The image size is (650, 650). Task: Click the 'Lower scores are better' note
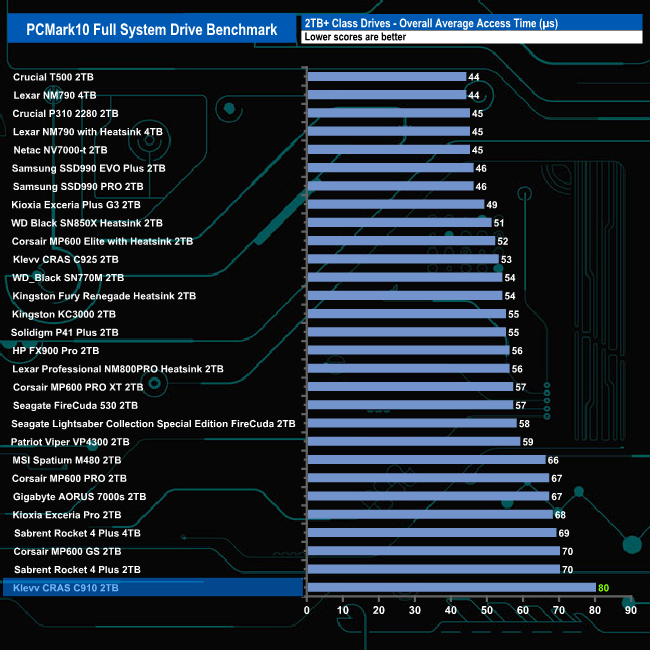(355, 37)
